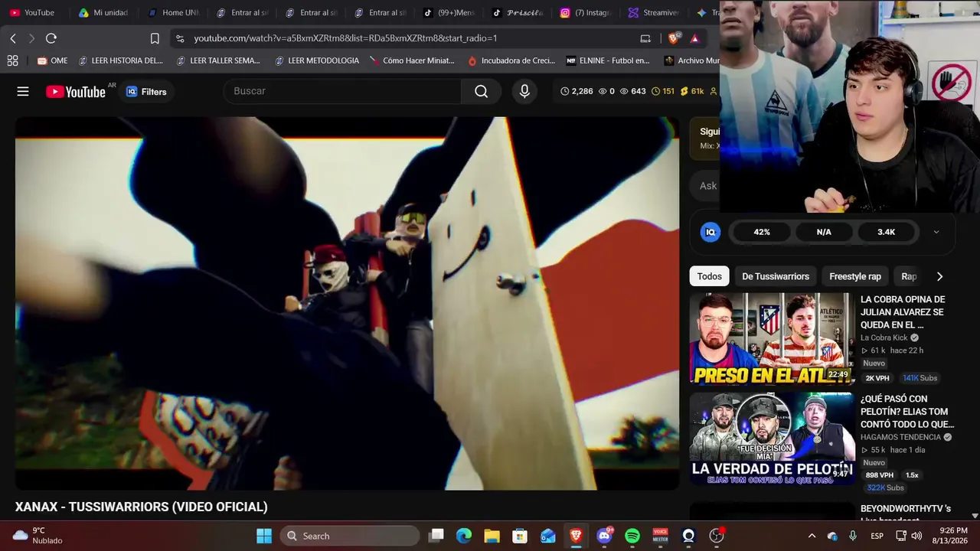Expand the IQ stats panel chevron
Image resolution: width=980 pixels, height=551 pixels.
point(936,232)
